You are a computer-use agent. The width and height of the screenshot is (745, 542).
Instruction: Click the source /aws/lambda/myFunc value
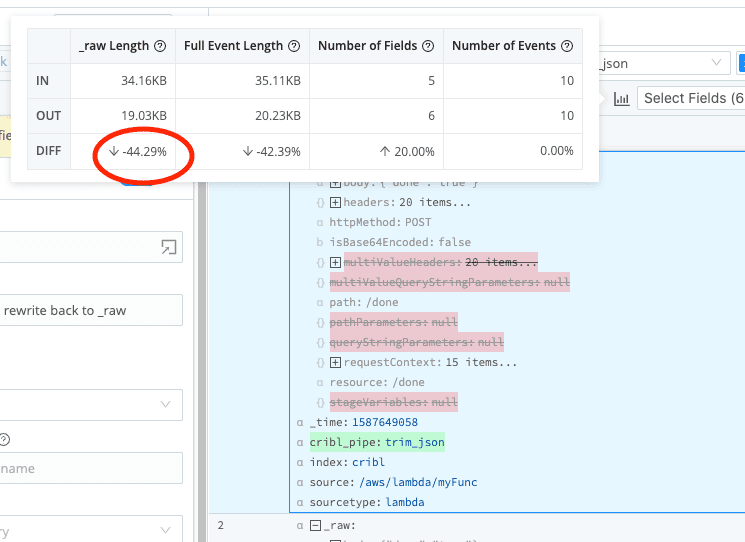413,482
